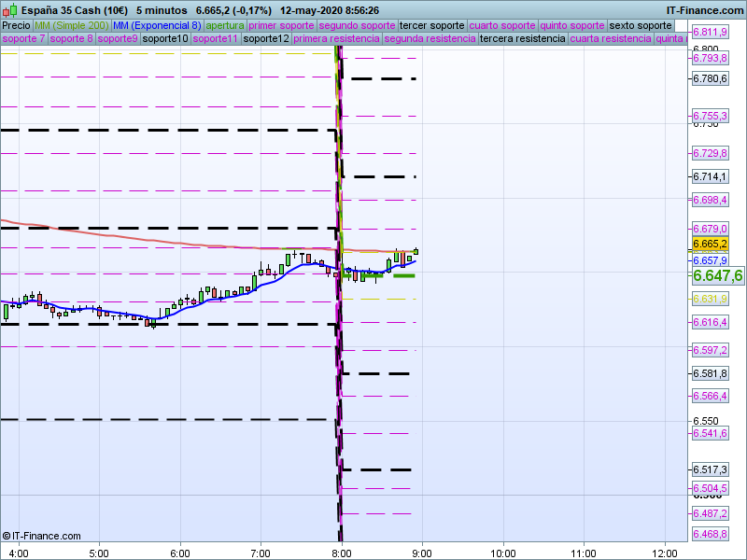747x560 pixels.
Task: Click the soporte 8 label
Action: coord(72,38)
